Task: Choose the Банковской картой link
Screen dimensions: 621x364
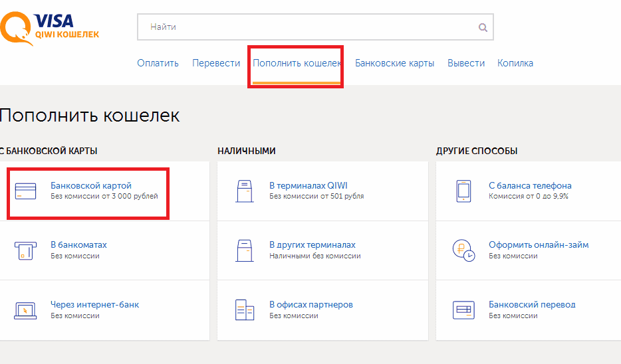Action: [91, 185]
